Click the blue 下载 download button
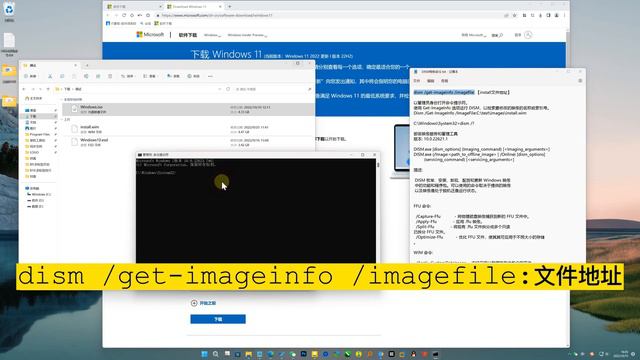The image size is (640, 360). (x=218, y=319)
